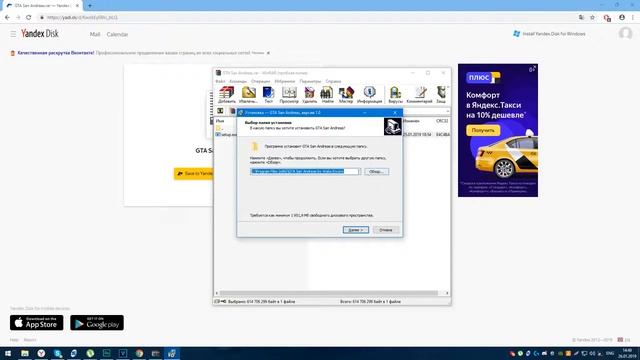Open the File (Файл) menu in WinRAR
The width and height of the screenshot is (640, 360).
tap(220, 81)
